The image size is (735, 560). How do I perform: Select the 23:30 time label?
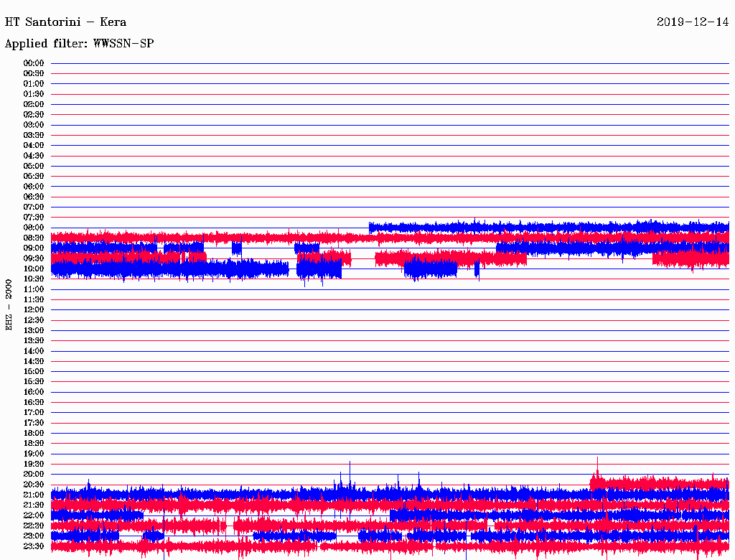click(x=34, y=546)
